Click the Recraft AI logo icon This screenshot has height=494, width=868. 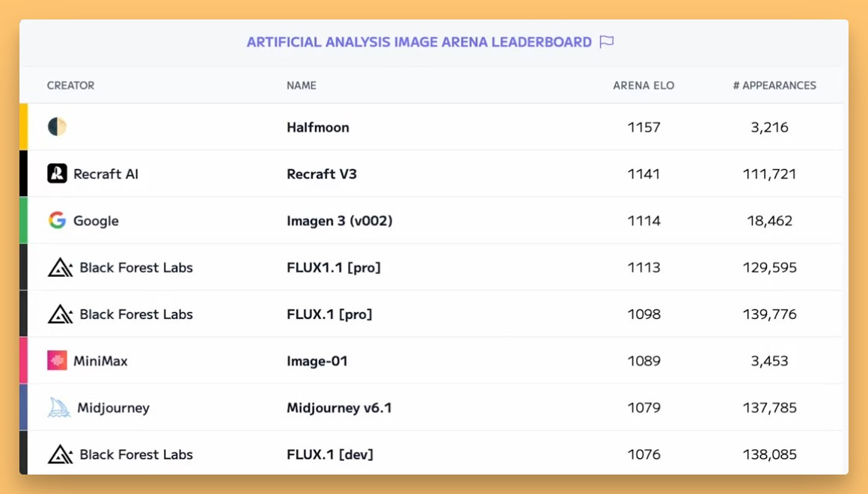coord(57,174)
